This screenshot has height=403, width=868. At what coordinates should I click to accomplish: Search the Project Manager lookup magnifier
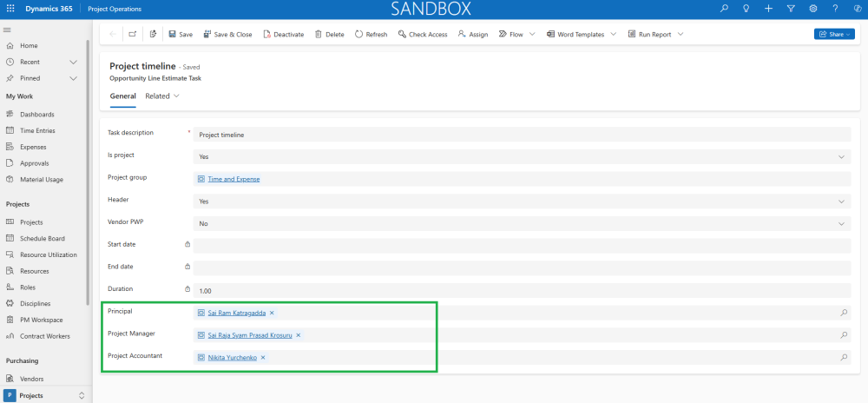point(844,335)
